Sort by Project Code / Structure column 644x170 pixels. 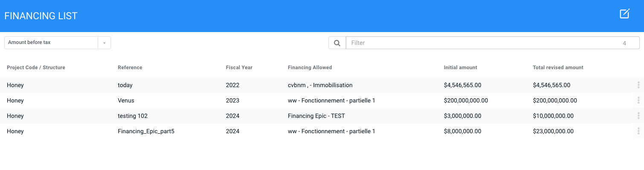point(36,67)
